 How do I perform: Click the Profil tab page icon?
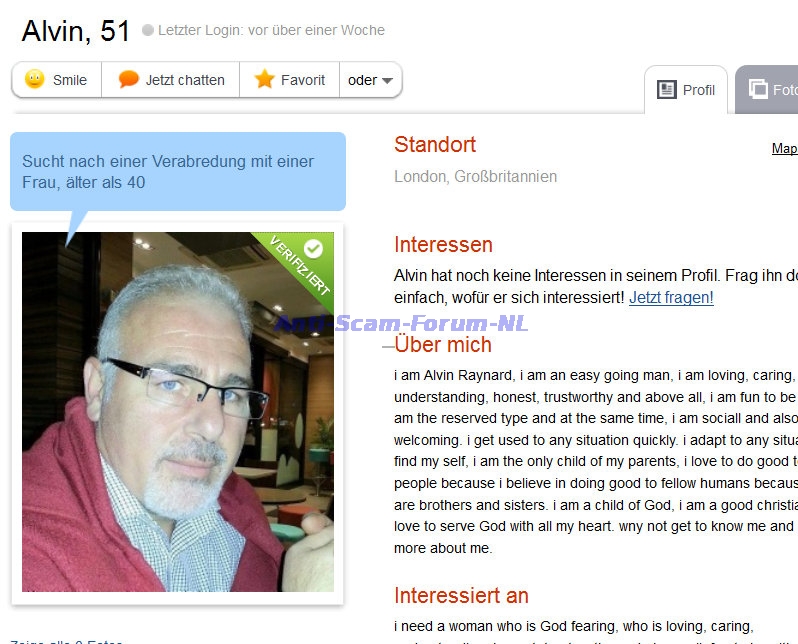pyautogui.click(x=667, y=90)
